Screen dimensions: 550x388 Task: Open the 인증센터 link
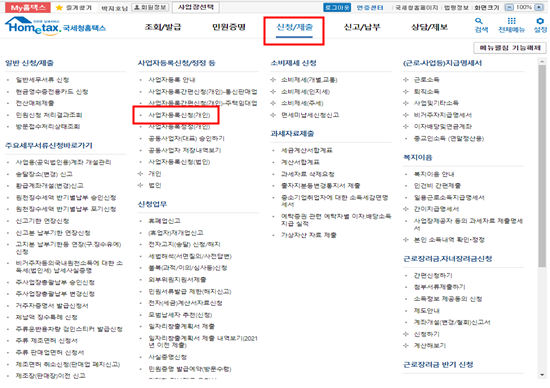click(x=370, y=7)
